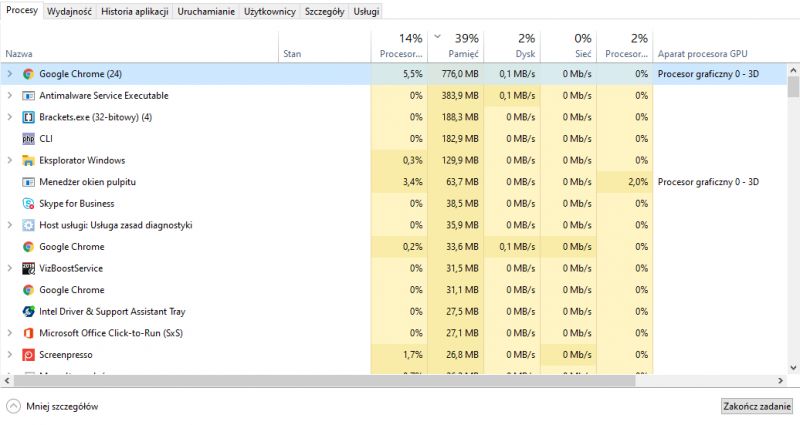Image resolution: width=800 pixels, height=425 pixels.
Task: Click the Mniej szczegółów link
Action: click(62, 407)
